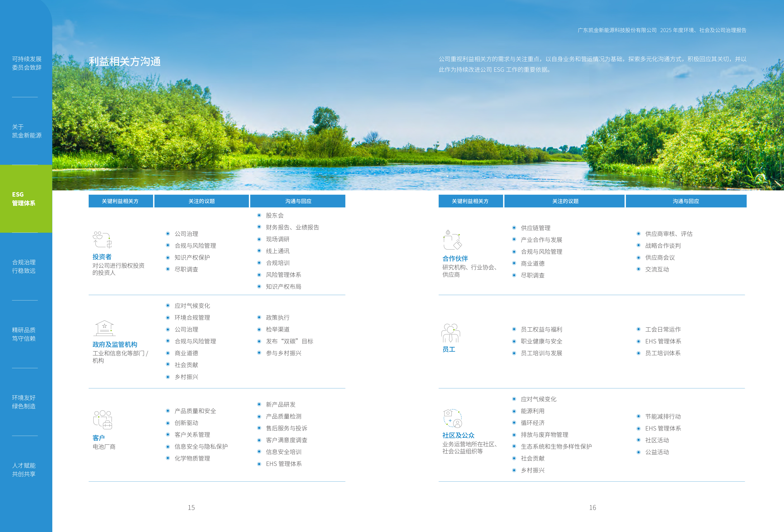
Task: Click the 社区及公众 community icon
Action: (452, 419)
